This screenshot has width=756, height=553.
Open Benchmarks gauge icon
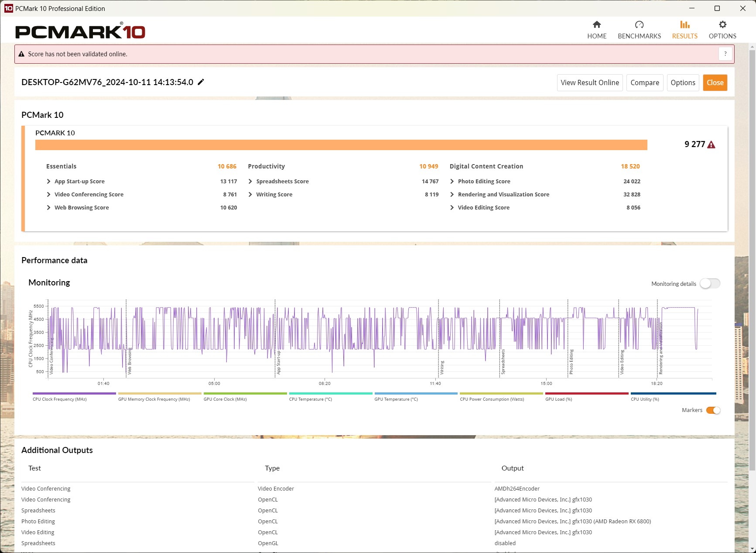pos(639,25)
